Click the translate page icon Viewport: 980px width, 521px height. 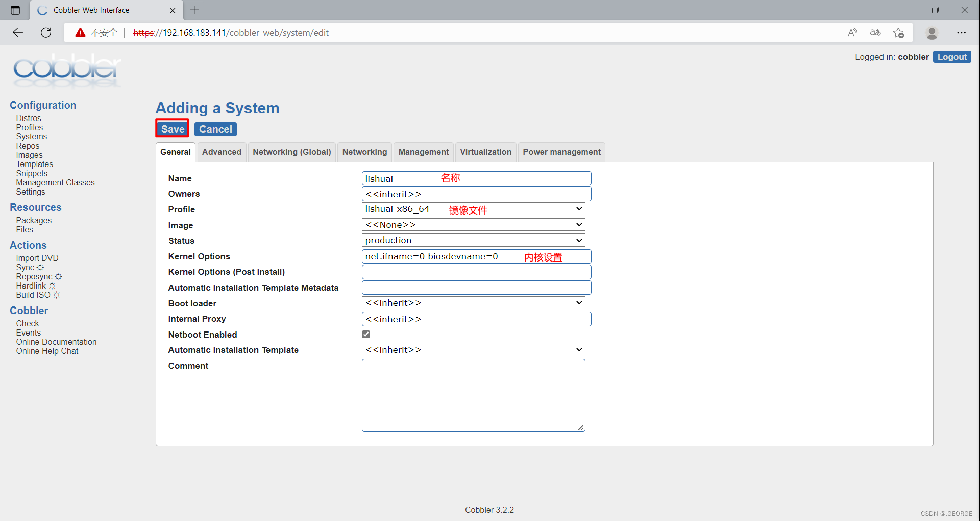point(875,33)
